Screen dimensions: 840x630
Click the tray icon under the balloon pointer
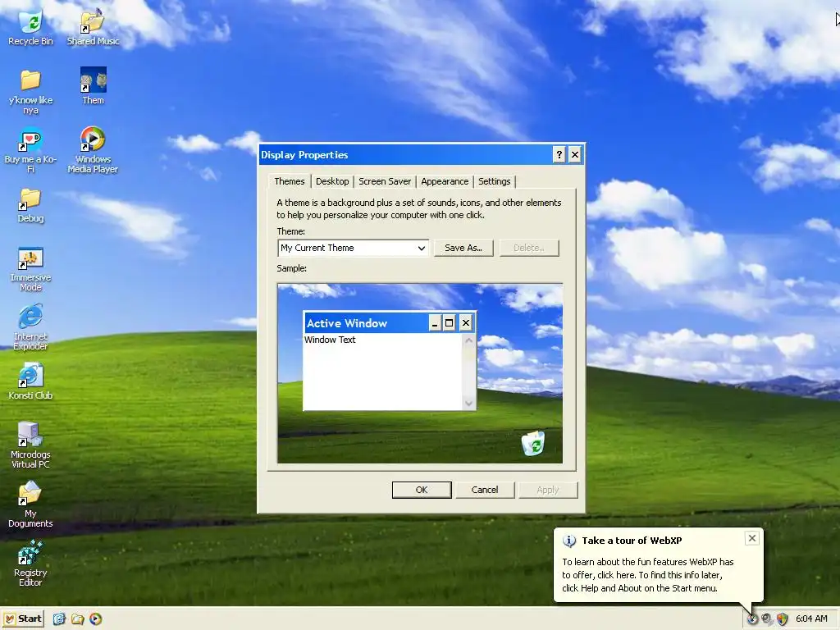(753, 619)
